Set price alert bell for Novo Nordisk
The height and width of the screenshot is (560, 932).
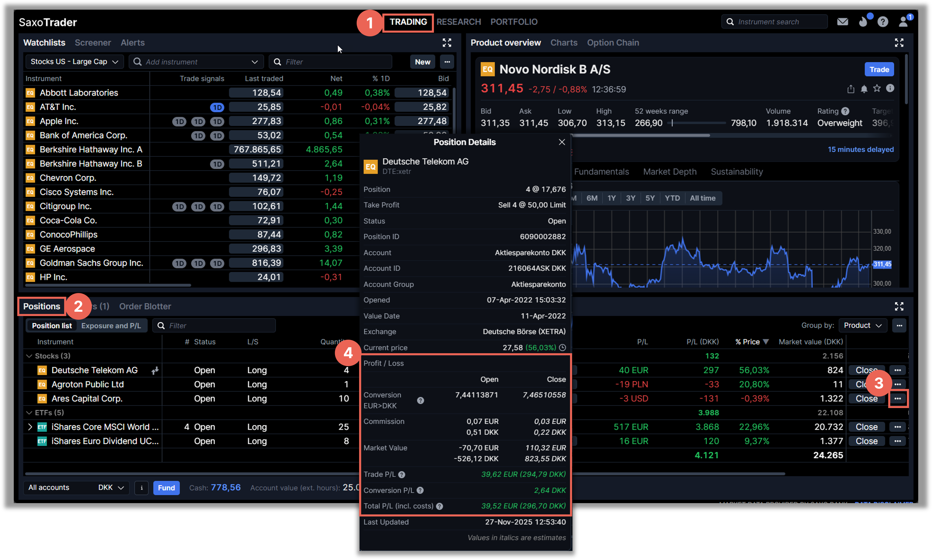(x=864, y=89)
